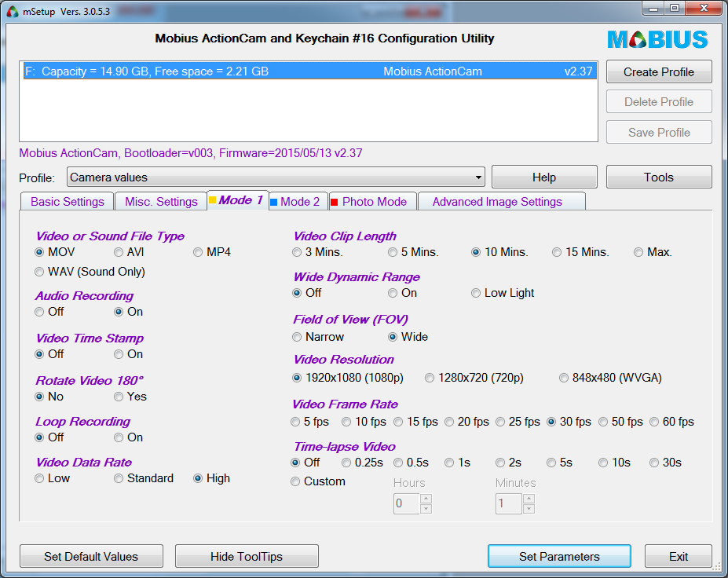Click the Save Profile button
The image size is (728, 578).
tap(658, 132)
